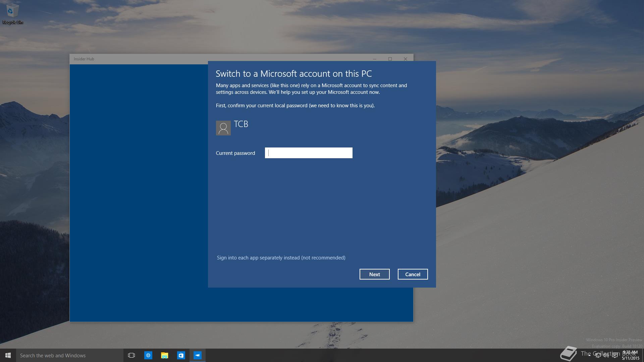Click the dialog heading about switching accounts

[294, 74]
